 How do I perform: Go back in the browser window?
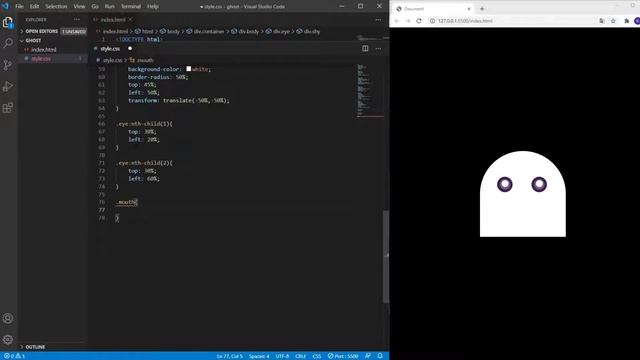click(396, 21)
